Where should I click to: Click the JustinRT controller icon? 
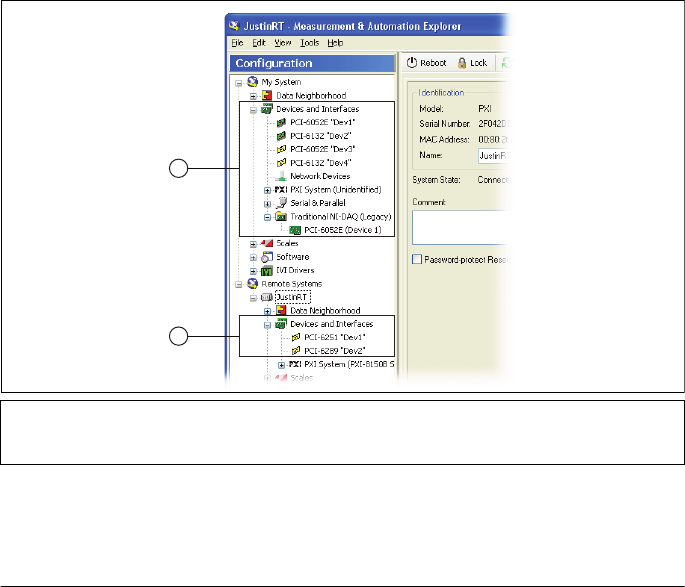click(266, 297)
